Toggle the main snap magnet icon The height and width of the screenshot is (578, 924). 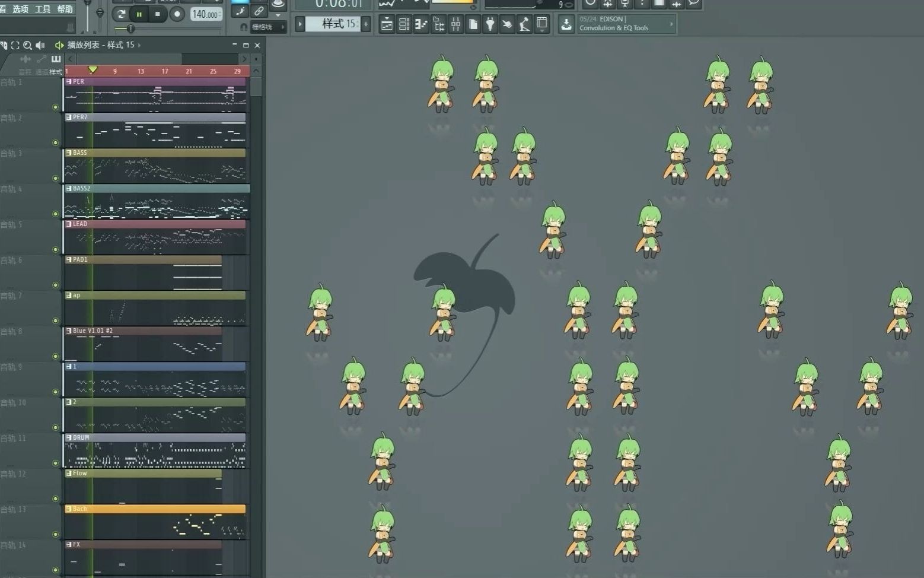[243, 27]
